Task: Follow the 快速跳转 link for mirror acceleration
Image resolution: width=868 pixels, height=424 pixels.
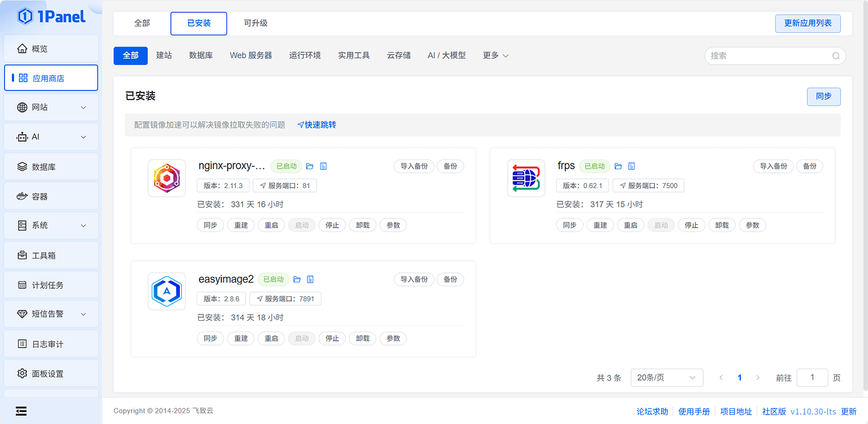Action: pos(316,125)
